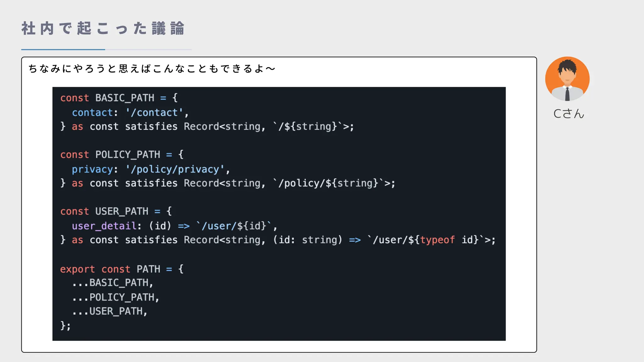Screen dimensions: 644x362
Task: Click the line 'const USER_PATH = {'
Action: click(x=116, y=211)
